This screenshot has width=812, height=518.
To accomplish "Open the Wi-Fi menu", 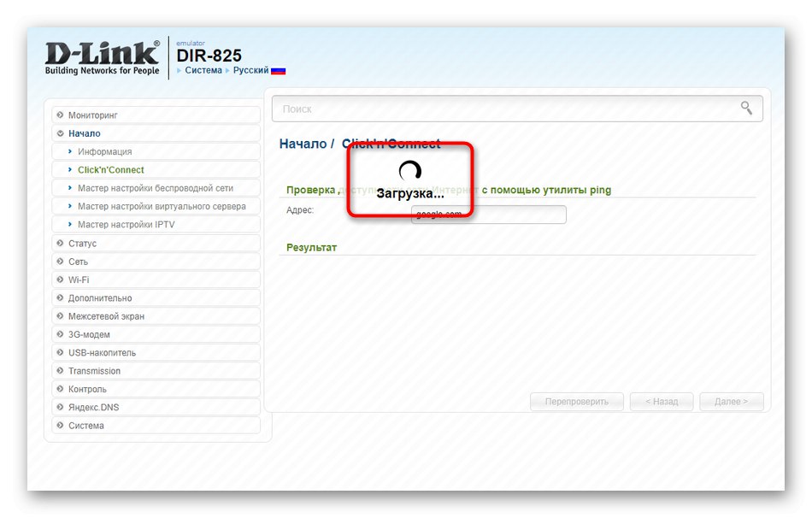I will tap(156, 280).
